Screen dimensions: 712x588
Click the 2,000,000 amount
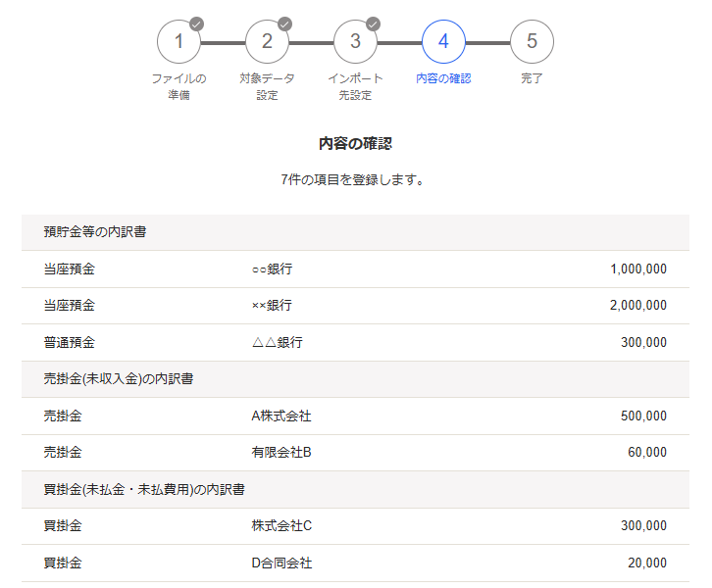click(x=638, y=306)
